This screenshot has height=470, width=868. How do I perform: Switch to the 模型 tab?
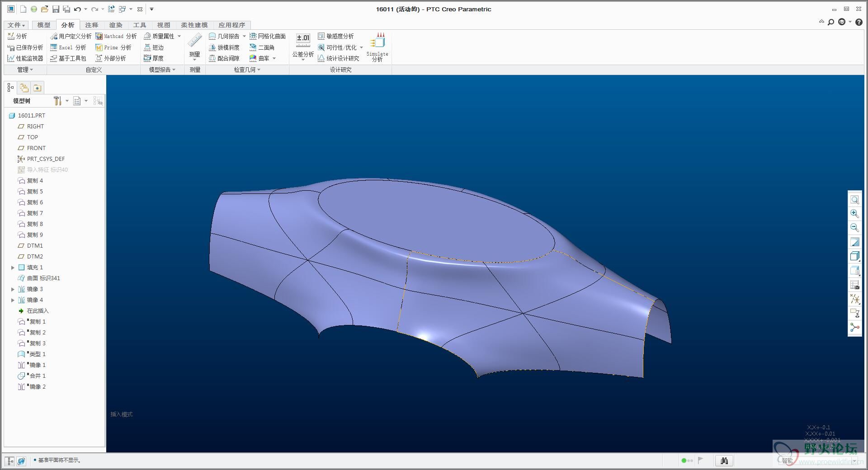point(44,25)
